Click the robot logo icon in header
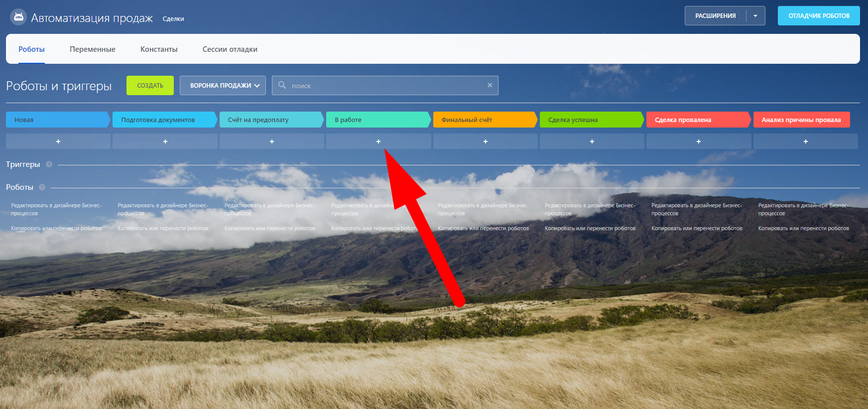 18,17
